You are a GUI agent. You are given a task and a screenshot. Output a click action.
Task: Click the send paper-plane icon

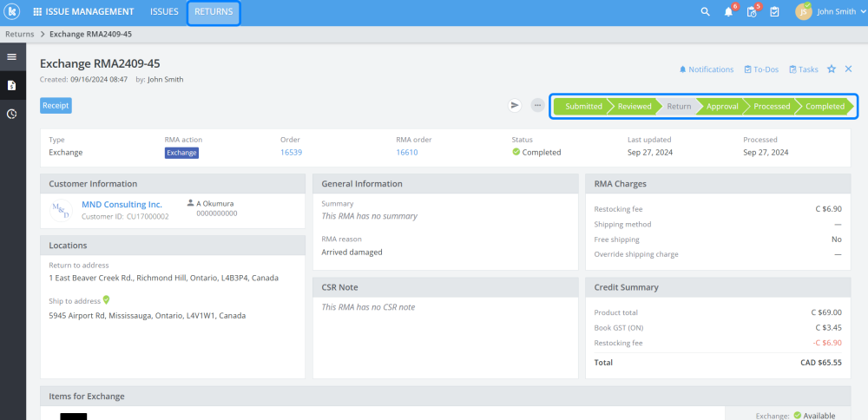515,105
